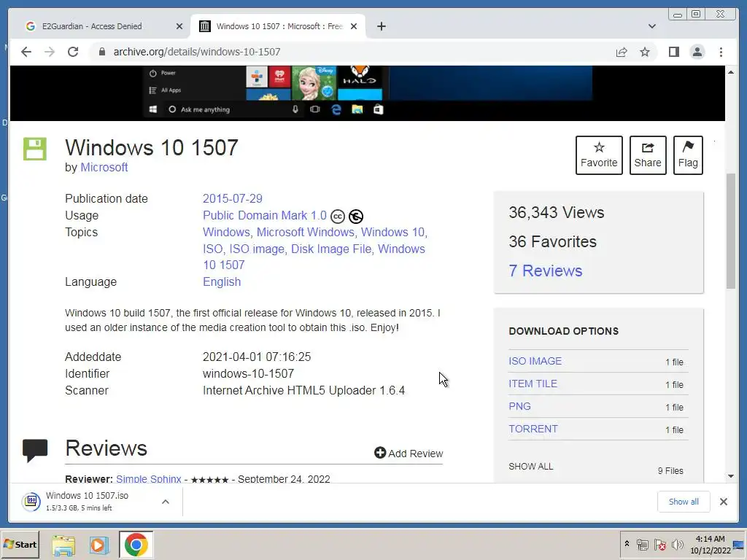Click SHOW ALL download files
Viewport: 747px width, 560px height.
click(531, 466)
